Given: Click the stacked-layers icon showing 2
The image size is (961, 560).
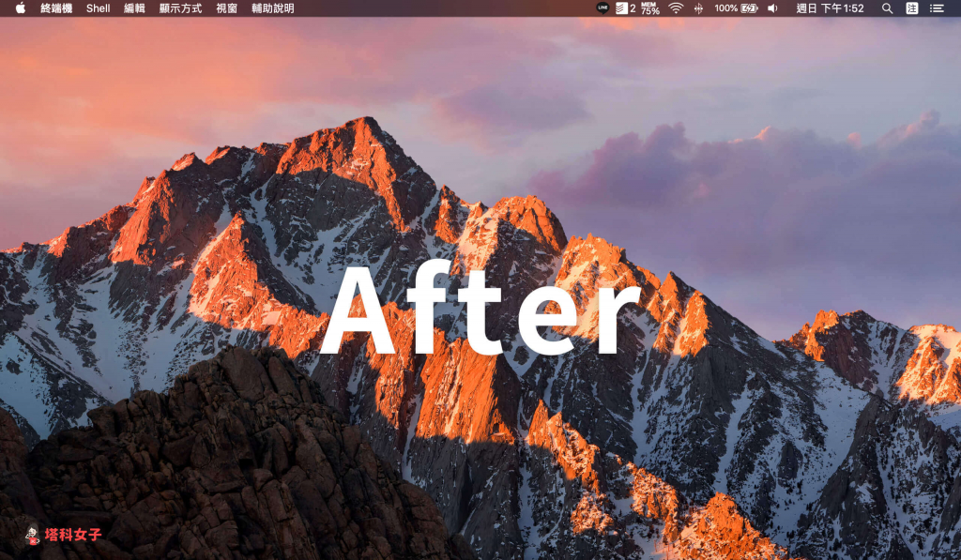Looking at the screenshot, I should 626,8.
